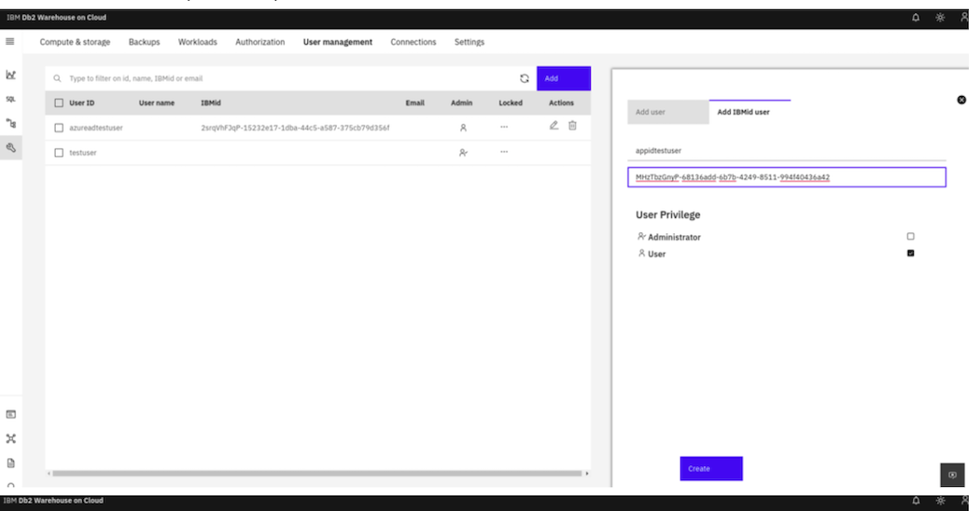
Task: Select the administration wrench sidebar icon
Action: click(10, 148)
